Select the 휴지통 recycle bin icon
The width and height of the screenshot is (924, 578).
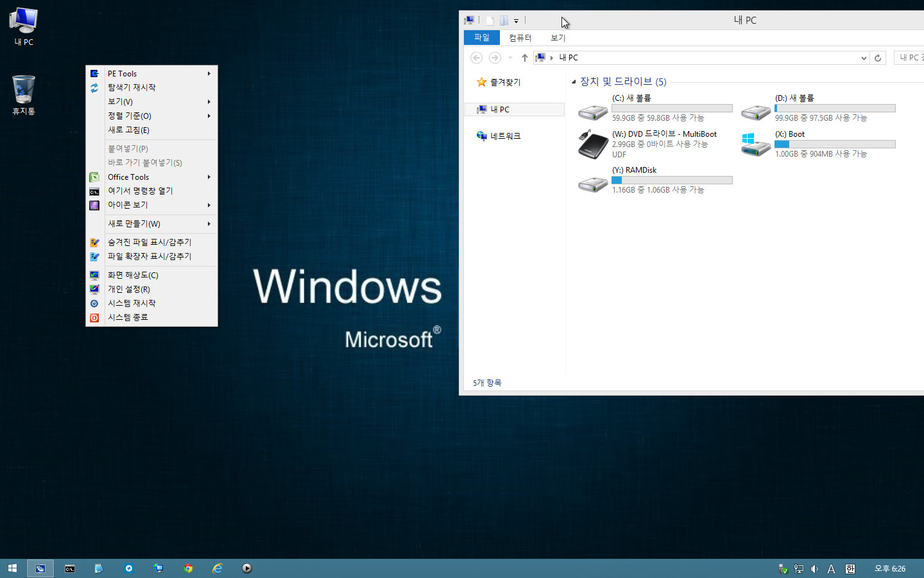click(24, 95)
